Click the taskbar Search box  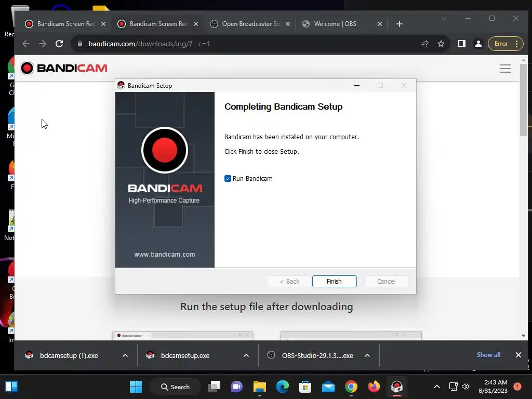(x=176, y=387)
